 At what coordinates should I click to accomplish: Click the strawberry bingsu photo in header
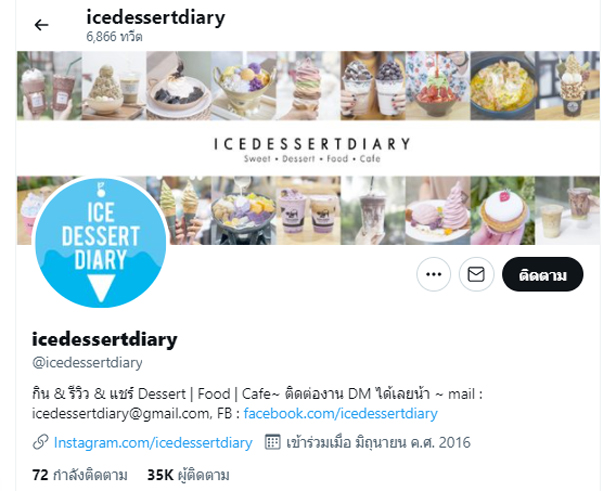point(438,86)
